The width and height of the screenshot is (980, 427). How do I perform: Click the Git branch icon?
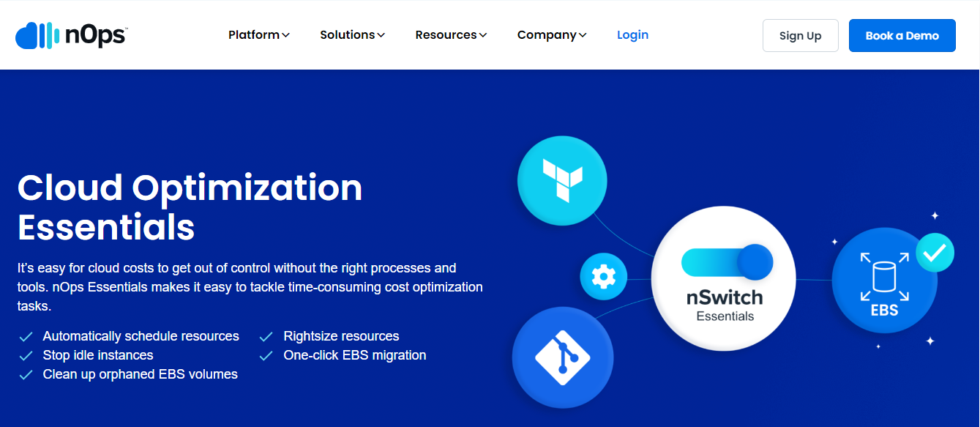click(562, 357)
